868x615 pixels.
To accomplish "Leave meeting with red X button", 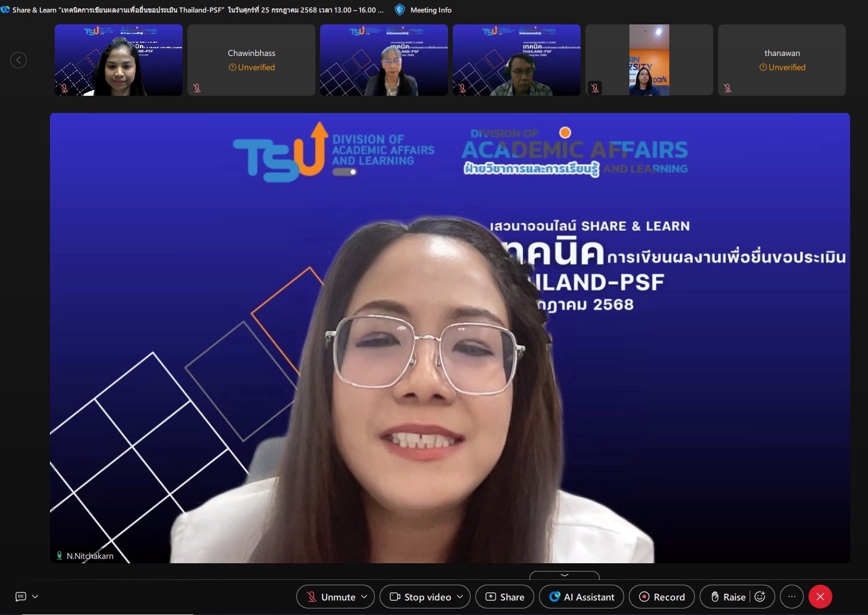I will 820,597.
